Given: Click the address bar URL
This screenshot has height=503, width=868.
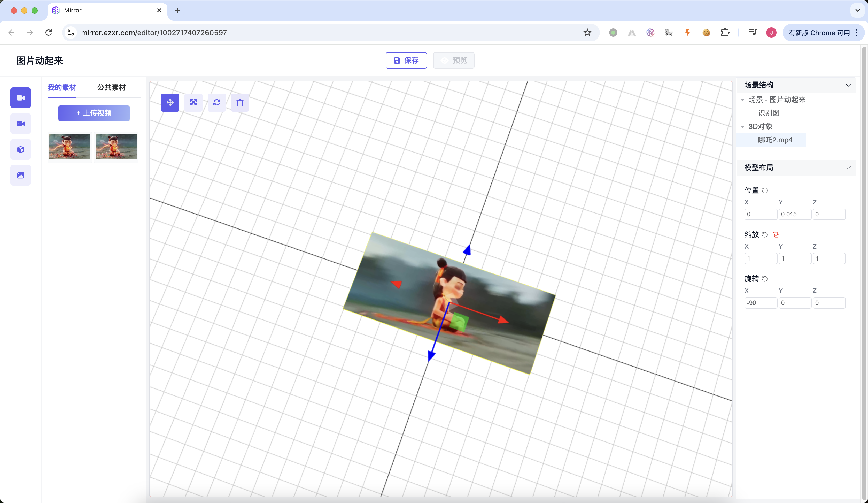Looking at the screenshot, I should click(154, 33).
